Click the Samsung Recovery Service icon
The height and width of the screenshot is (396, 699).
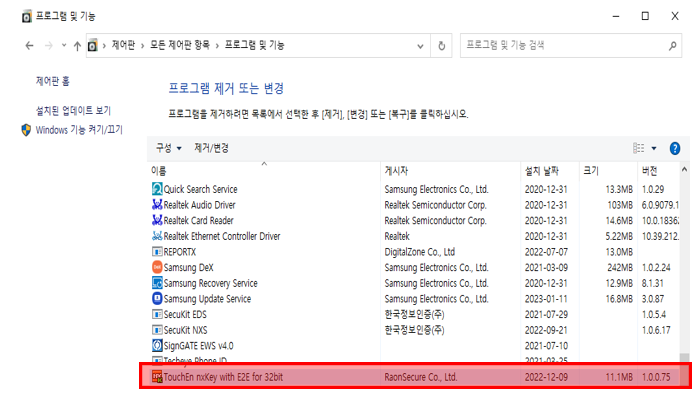point(157,283)
